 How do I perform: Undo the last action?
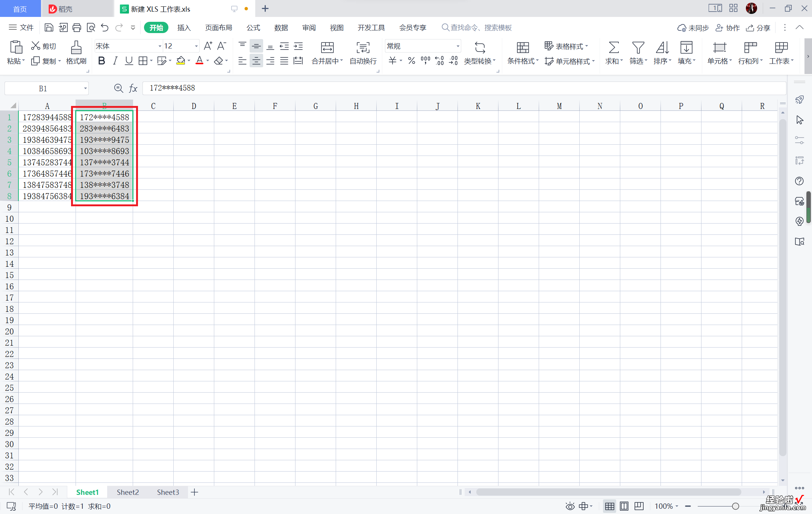click(105, 27)
